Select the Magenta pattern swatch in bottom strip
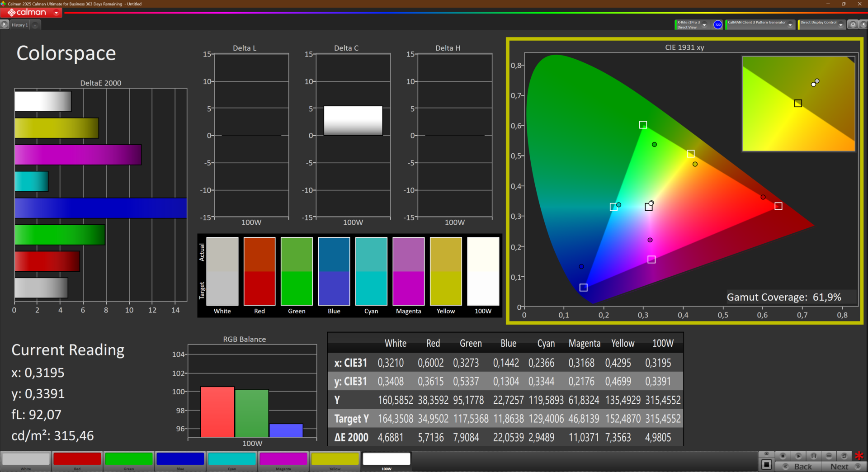 pyautogui.click(x=283, y=461)
